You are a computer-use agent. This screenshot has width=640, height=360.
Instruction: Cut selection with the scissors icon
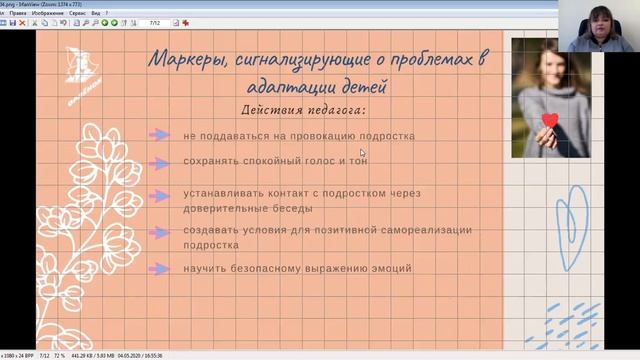tap(35, 23)
